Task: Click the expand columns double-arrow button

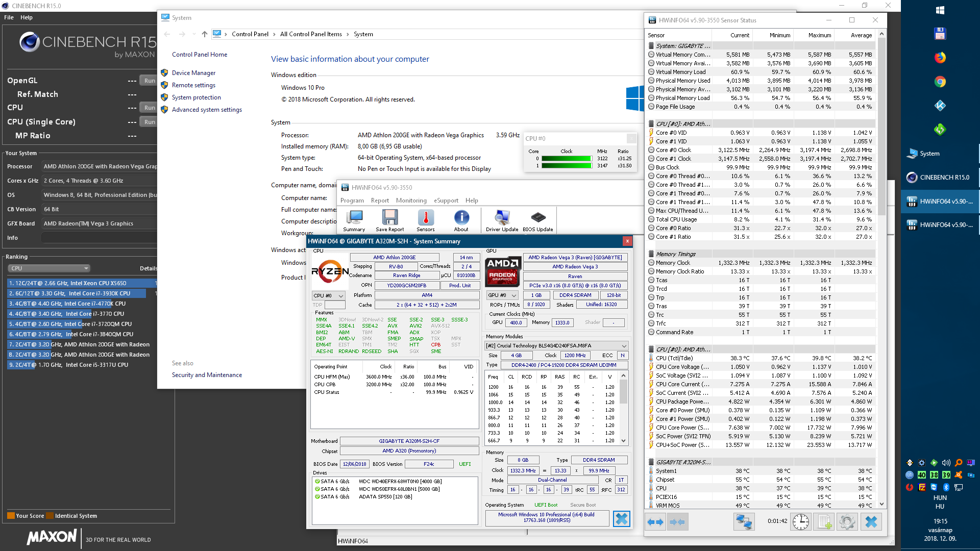Action: pyautogui.click(x=655, y=522)
